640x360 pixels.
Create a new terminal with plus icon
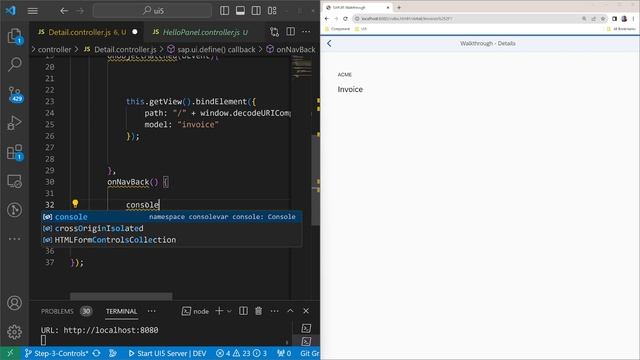point(219,311)
